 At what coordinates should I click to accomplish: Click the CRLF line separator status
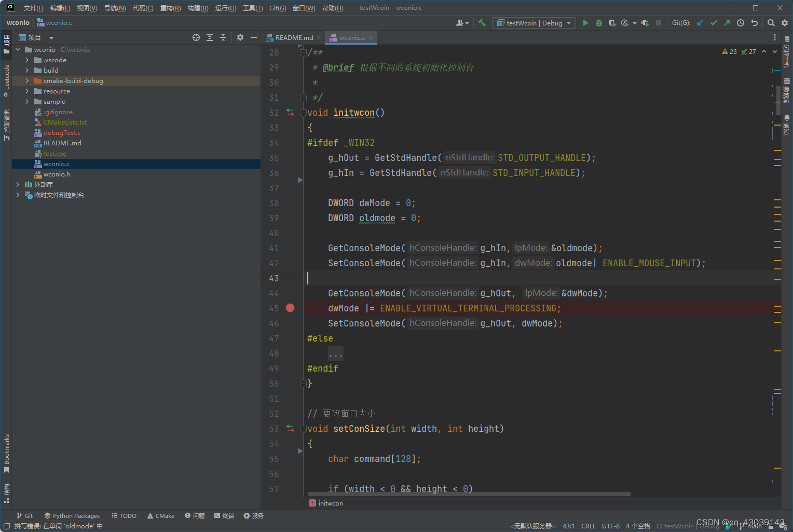(x=589, y=526)
